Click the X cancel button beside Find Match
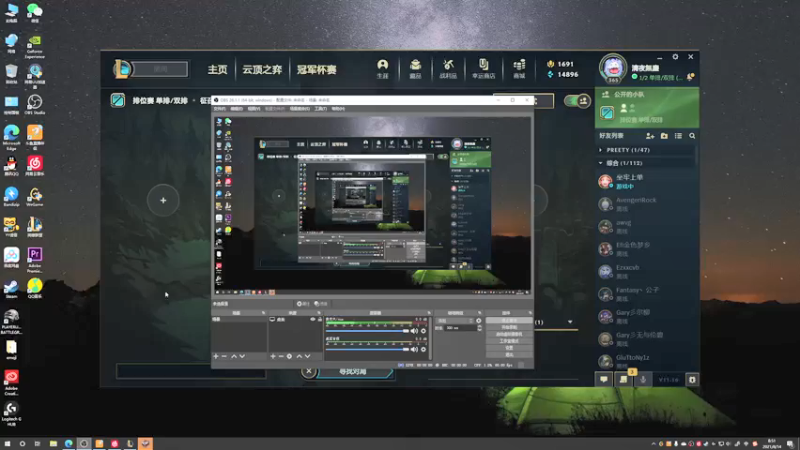 coord(309,371)
